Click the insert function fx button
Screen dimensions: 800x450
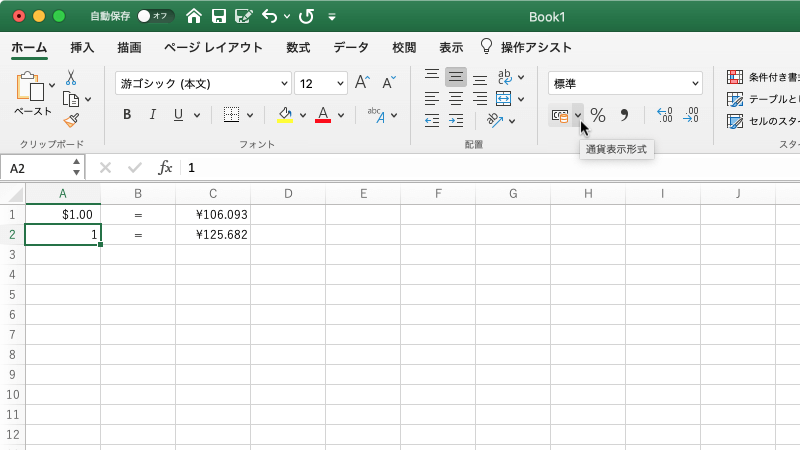[165, 168]
